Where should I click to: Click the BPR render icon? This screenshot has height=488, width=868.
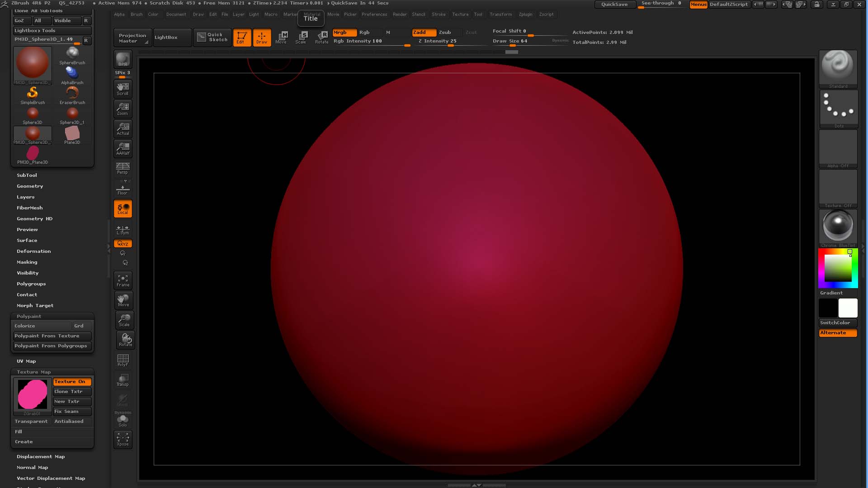pos(123,60)
